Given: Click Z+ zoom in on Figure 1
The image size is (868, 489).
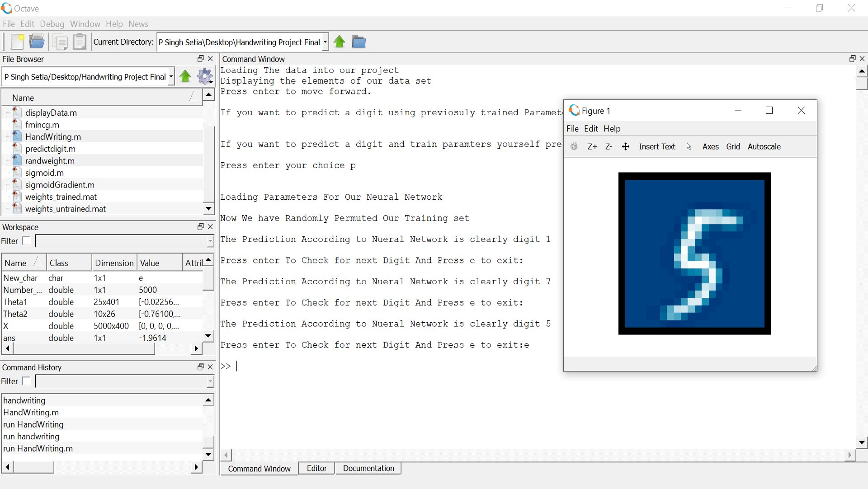Looking at the screenshot, I should pos(592,146).
